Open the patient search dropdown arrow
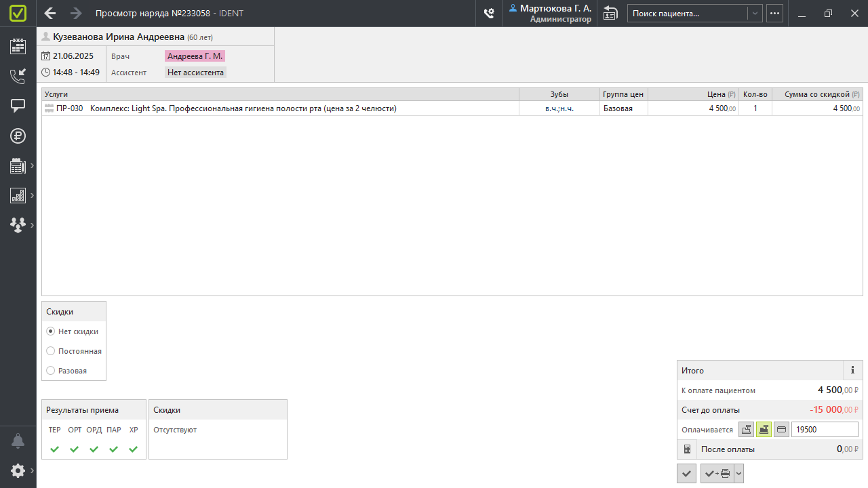 tap(755, 14)
